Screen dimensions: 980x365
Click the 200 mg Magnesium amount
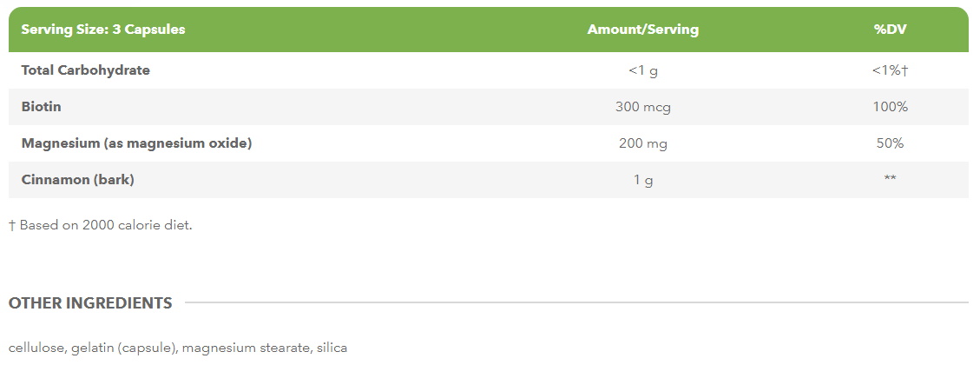click(x=642, y=143)
